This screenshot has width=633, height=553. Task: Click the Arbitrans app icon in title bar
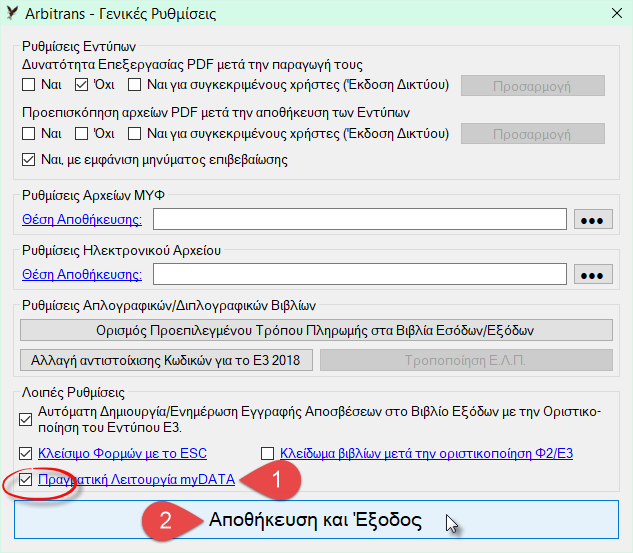(x=12, y=13)
